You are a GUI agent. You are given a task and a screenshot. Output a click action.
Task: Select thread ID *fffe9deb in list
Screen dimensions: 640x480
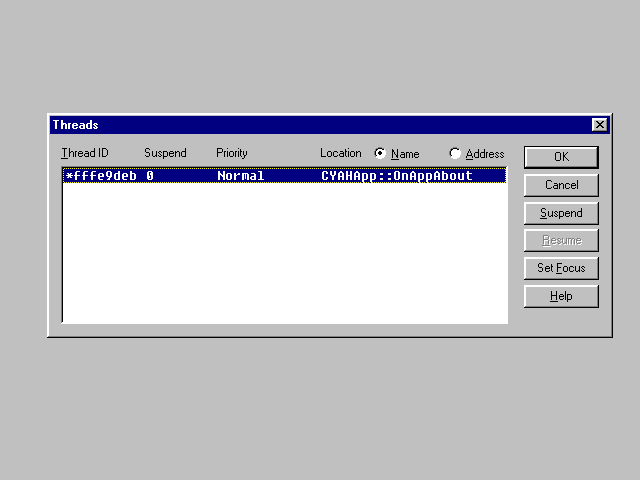click(x=98, y=176)
